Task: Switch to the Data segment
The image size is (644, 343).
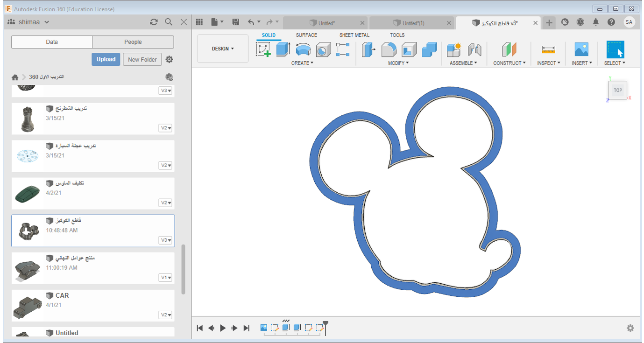Action: point(52,42)
